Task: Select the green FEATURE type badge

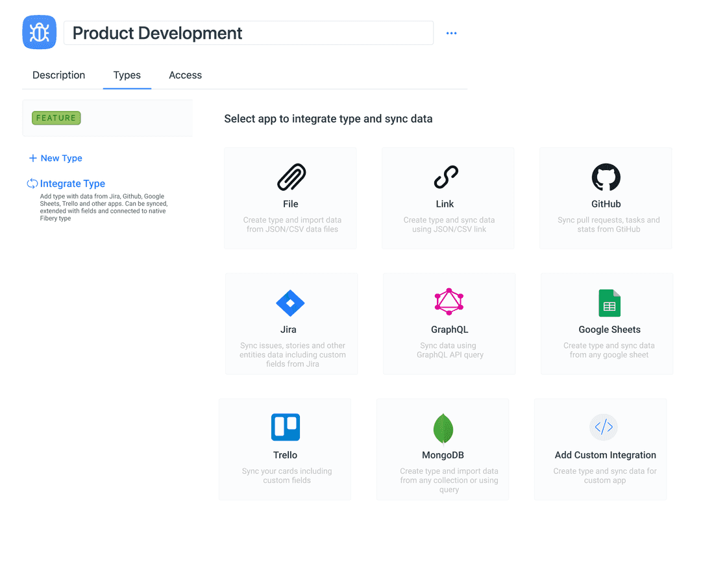Action: (56, 118)
